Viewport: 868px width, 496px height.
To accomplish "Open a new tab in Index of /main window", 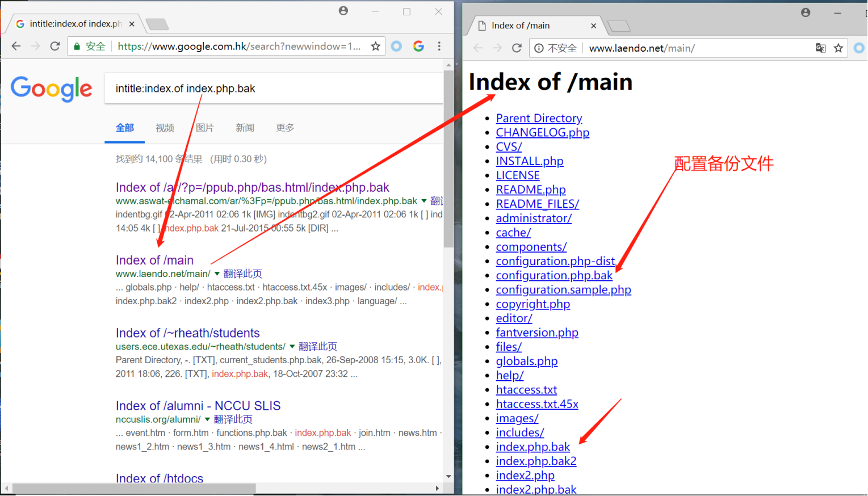I will pos(619,26).
